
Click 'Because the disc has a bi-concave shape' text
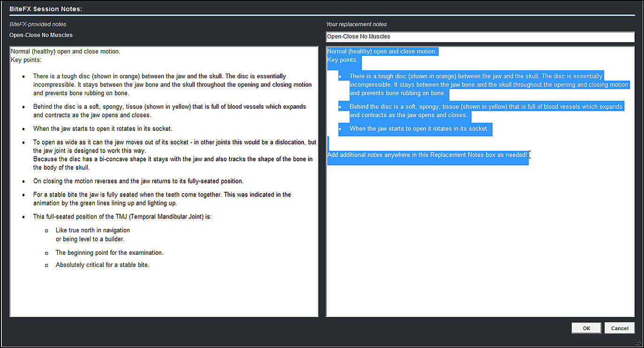pos(173,163)
